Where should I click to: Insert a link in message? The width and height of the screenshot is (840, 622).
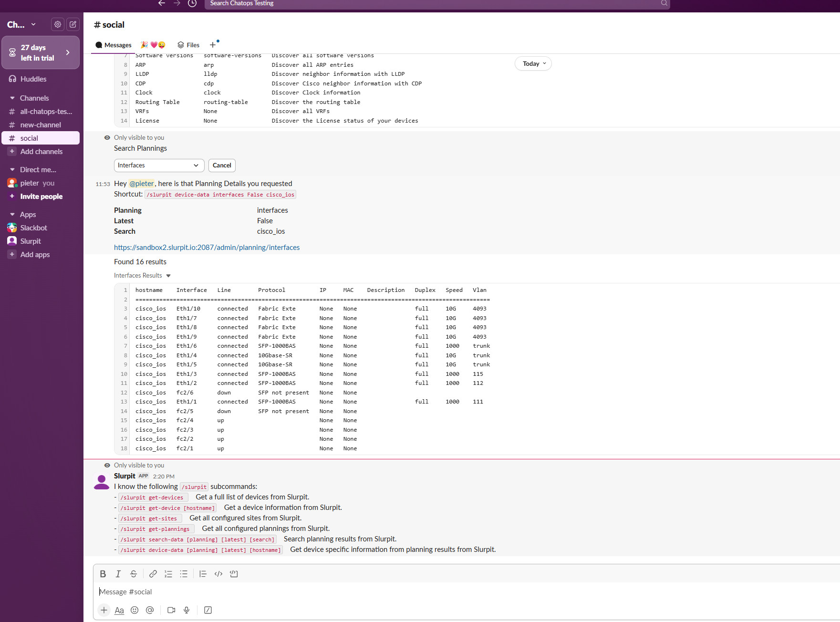tap(153, 574)
